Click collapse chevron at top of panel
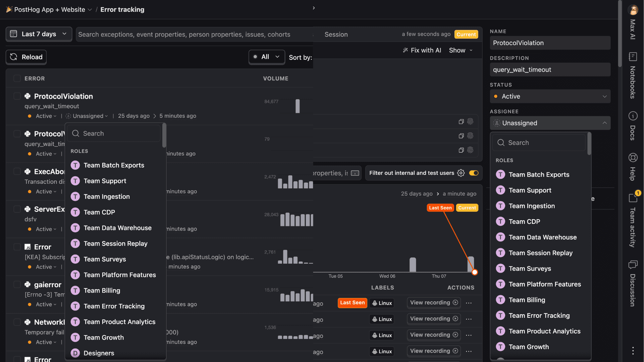Viewport: 644px width, 362px height. point(314,8)
